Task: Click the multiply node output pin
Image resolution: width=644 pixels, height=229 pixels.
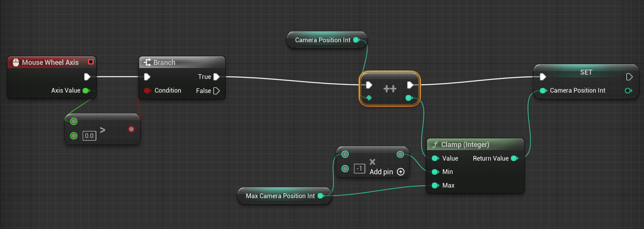Action: (x=400, y=154)
